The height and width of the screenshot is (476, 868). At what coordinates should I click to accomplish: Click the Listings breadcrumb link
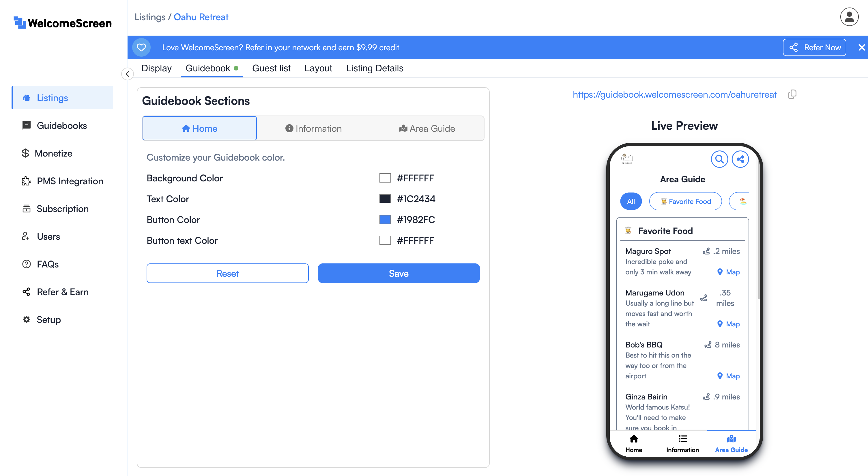[150, 17]
